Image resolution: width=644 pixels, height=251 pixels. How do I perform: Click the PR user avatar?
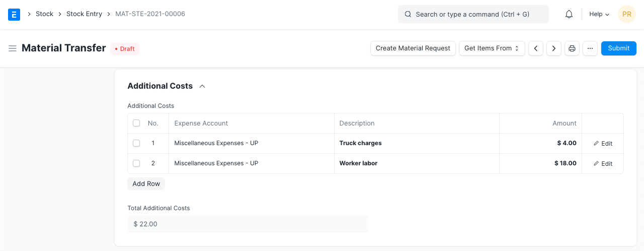click(626, 14)
